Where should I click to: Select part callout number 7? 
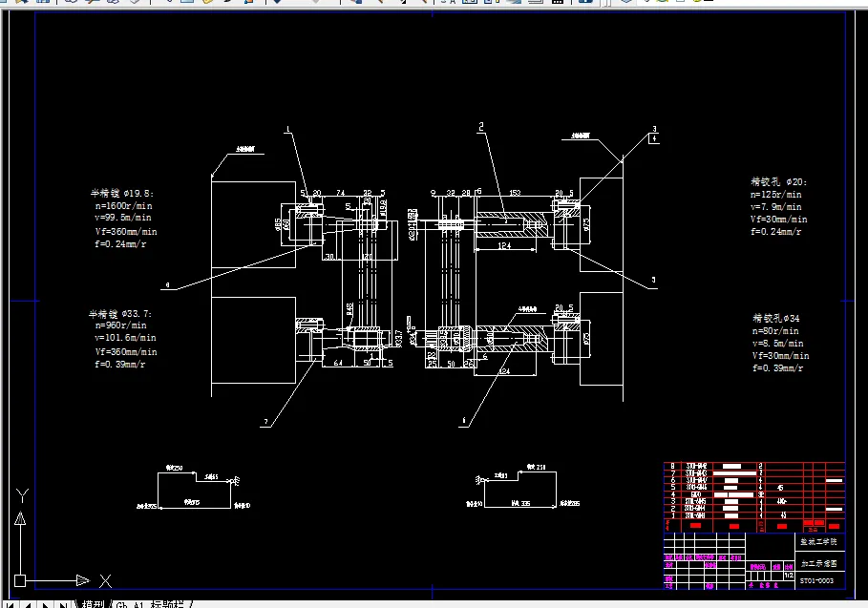[265, 422]
